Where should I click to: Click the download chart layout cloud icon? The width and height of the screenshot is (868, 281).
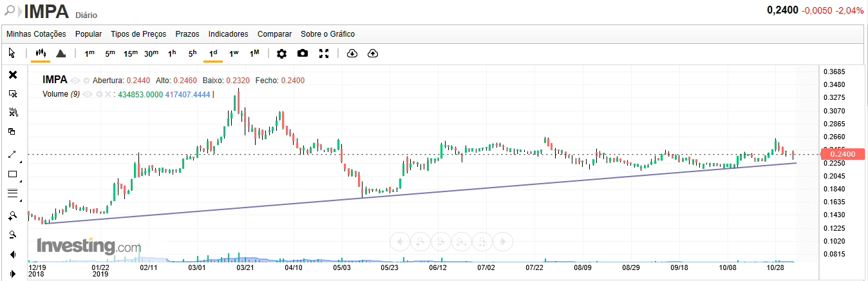tap(352, 53)
